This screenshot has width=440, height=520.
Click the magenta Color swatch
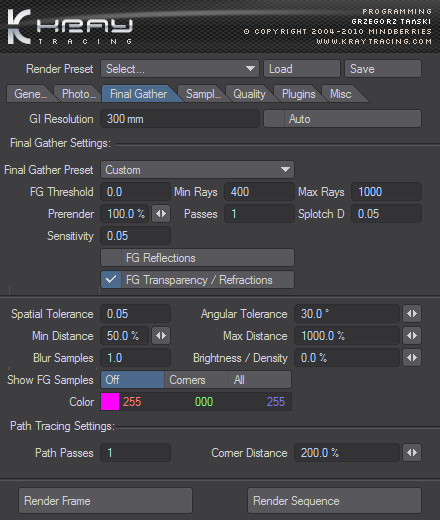[x=110, y=402]
